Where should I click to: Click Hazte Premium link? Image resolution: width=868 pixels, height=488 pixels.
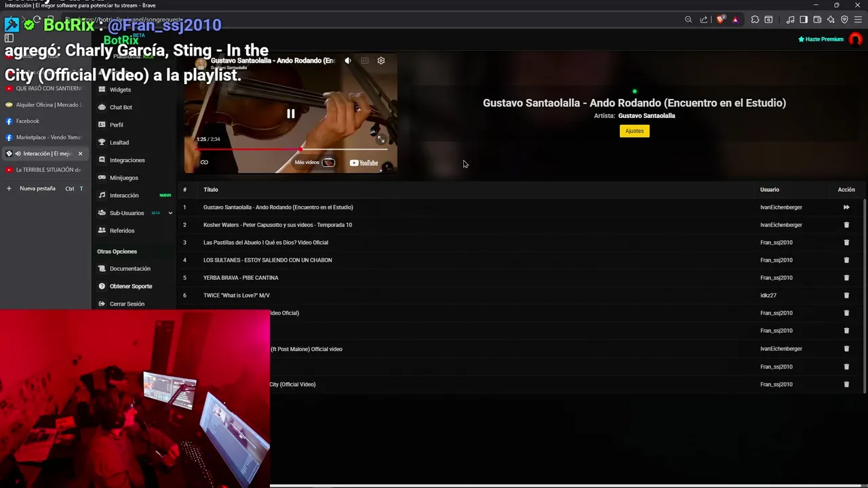click(821, 39)
